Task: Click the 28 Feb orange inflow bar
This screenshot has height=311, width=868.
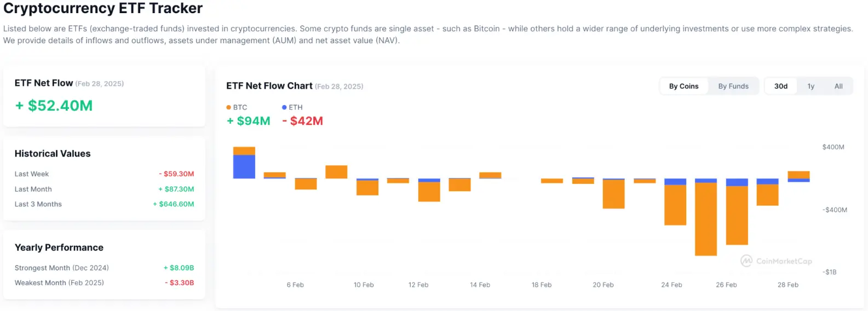Action: click(798, 175)
